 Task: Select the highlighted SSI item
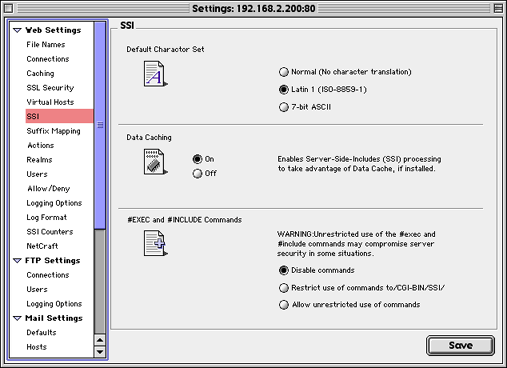point(59,116)
